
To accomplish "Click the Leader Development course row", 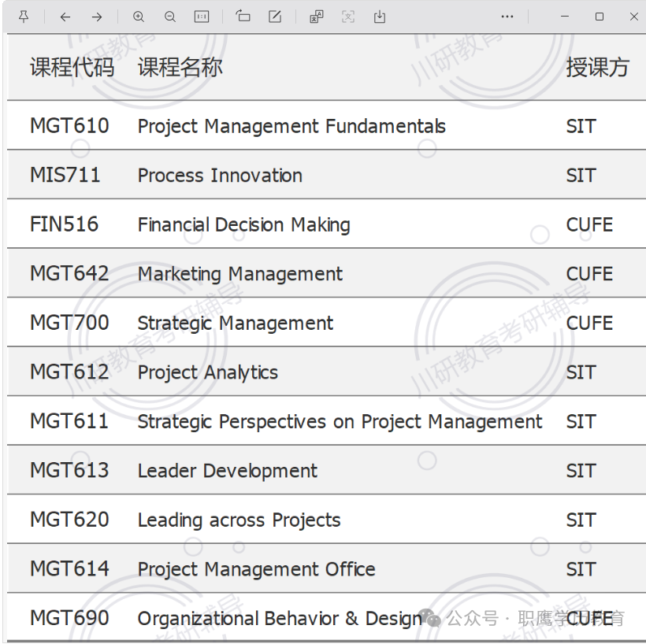I will coord(326,470).
